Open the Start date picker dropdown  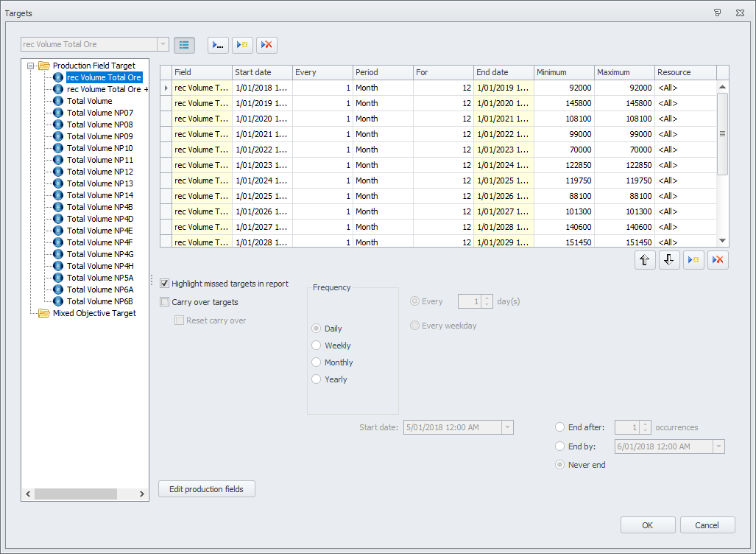(506, 427)
